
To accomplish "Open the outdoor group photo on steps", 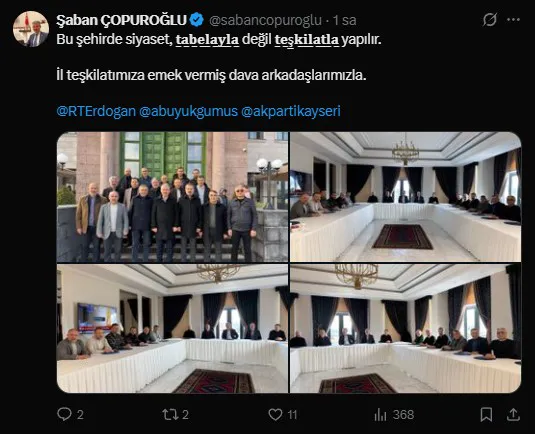I will pyautogui.click(x=172, y=197).
